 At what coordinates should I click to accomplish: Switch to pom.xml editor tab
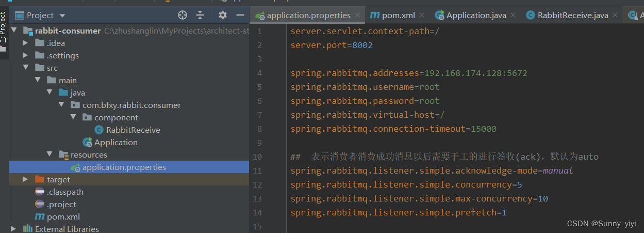[397, 15]
